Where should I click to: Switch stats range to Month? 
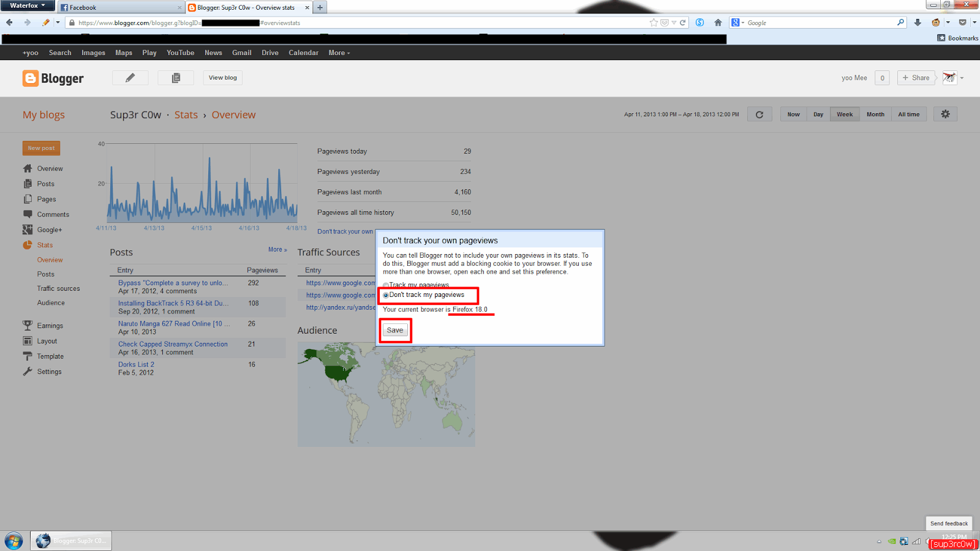click(875, 114)
